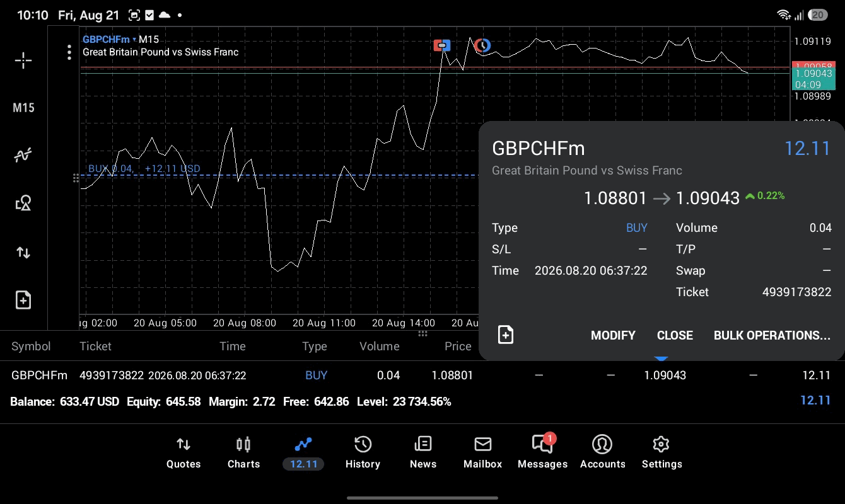
Task: Tap the 1.08801 open price cell
Action: (x=452, y=375)
